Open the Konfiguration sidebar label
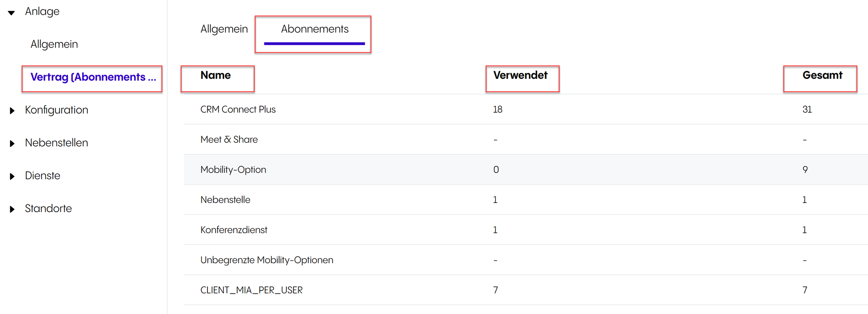Image resolution: width=868 pixels, height=314 pixels. tap(56, 110)
